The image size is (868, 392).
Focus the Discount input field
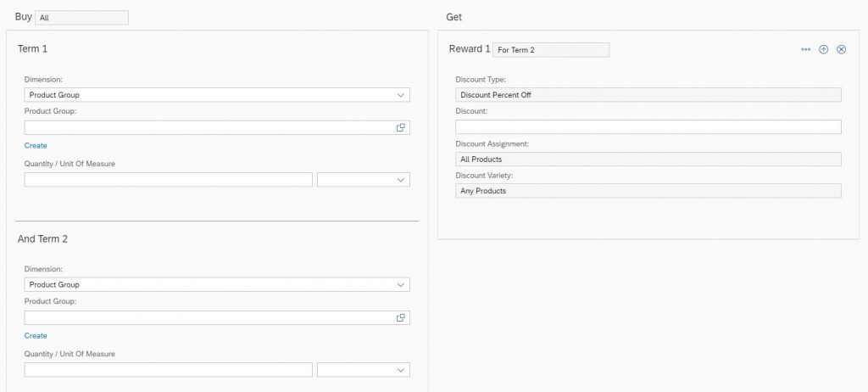[x=648, y=127]
